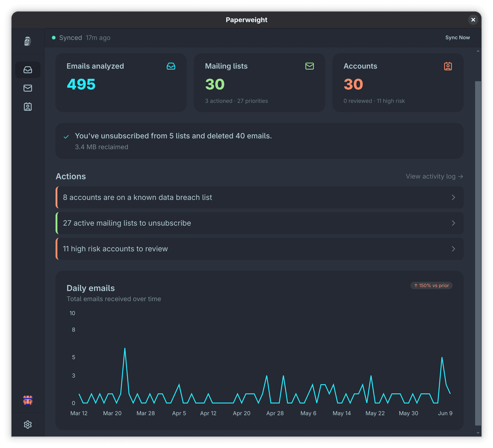Click the Emails analyzed 495 value
Screen dimensions: 493x448
[x=81, y=84]
